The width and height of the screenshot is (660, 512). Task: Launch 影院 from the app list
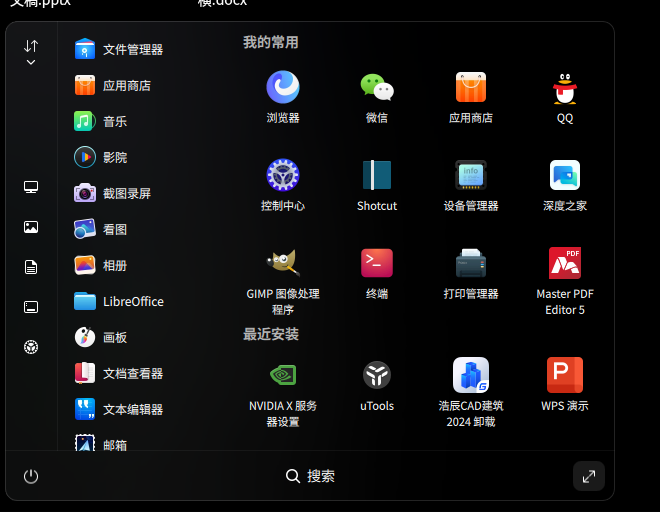[101, 157]
